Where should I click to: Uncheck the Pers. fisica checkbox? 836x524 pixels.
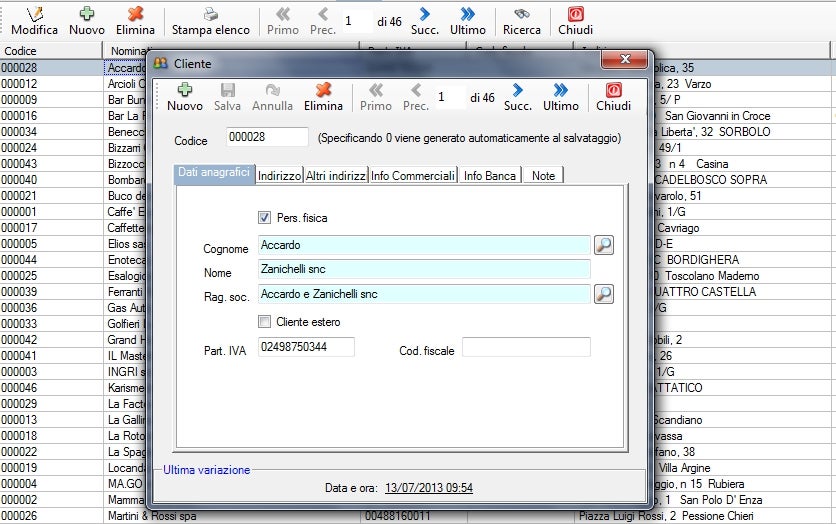264,217
